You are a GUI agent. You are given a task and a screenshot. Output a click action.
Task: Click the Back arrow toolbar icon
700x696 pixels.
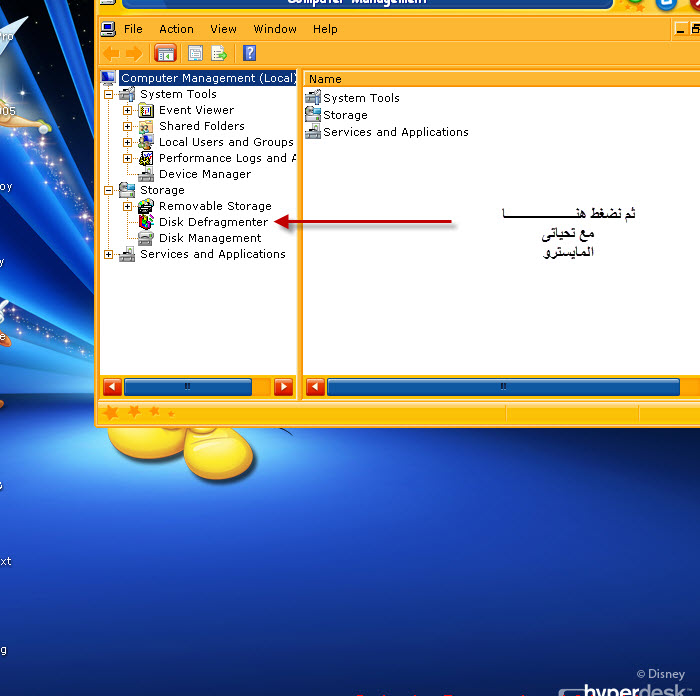111,54
